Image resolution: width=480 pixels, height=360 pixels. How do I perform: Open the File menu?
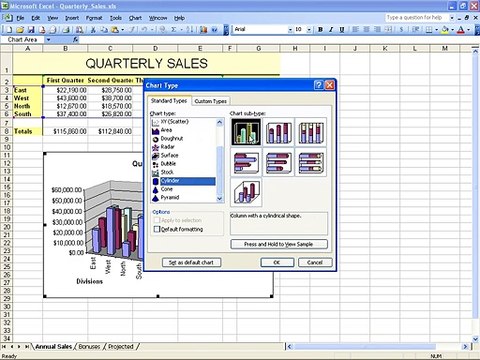coord(20,18)
